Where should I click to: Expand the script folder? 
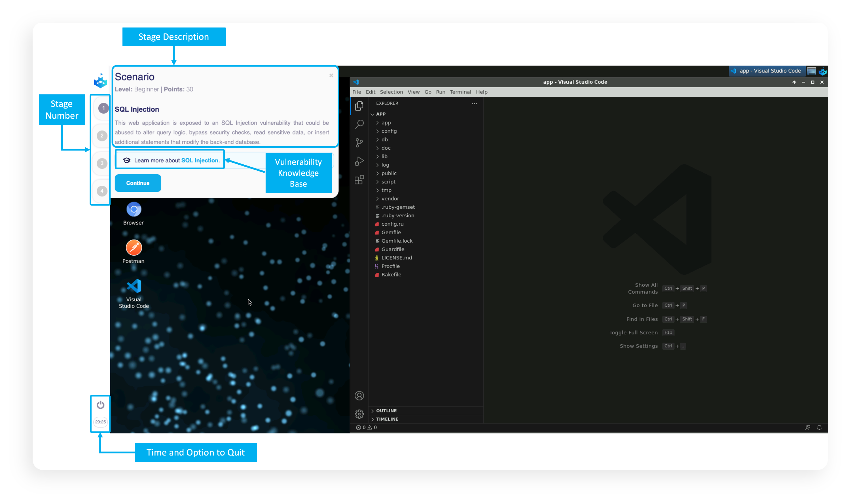[x=426, y=182]
